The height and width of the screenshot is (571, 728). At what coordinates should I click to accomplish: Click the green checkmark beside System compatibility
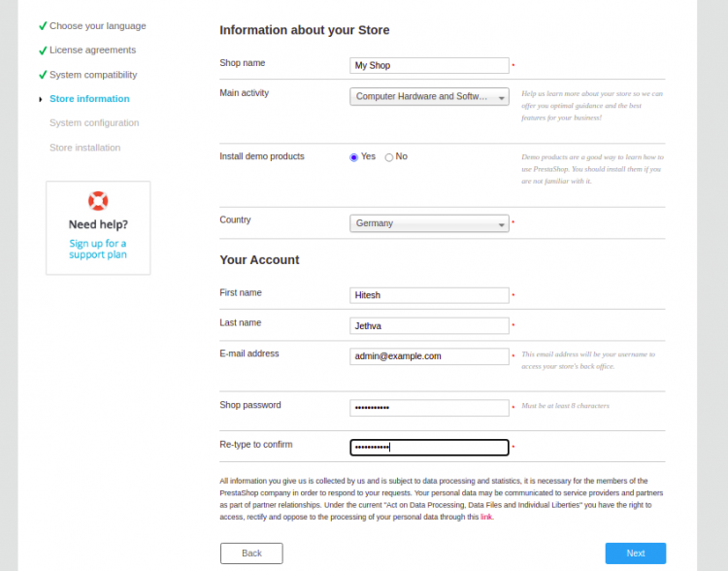coord(43,75)
